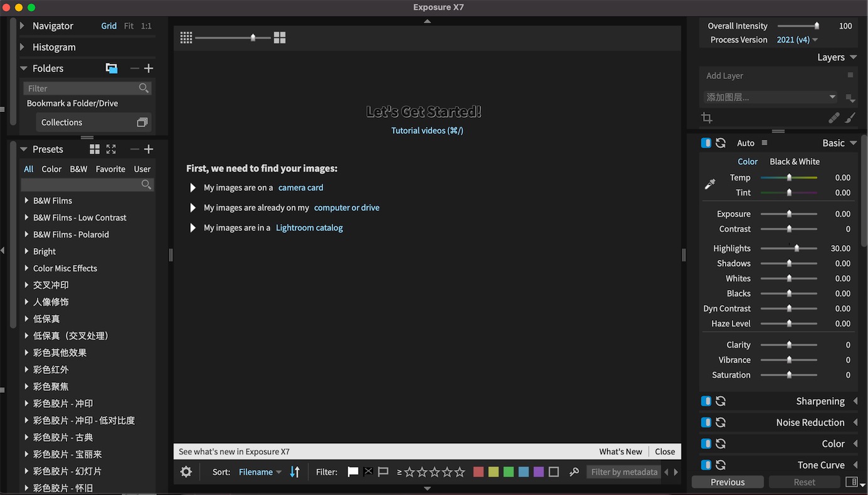Click the What's New button

[620, 451]
